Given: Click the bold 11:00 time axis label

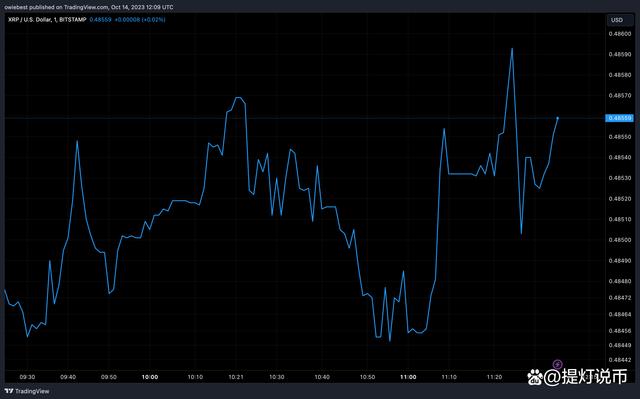Looking at the screenshot, I should pos(408,377).
